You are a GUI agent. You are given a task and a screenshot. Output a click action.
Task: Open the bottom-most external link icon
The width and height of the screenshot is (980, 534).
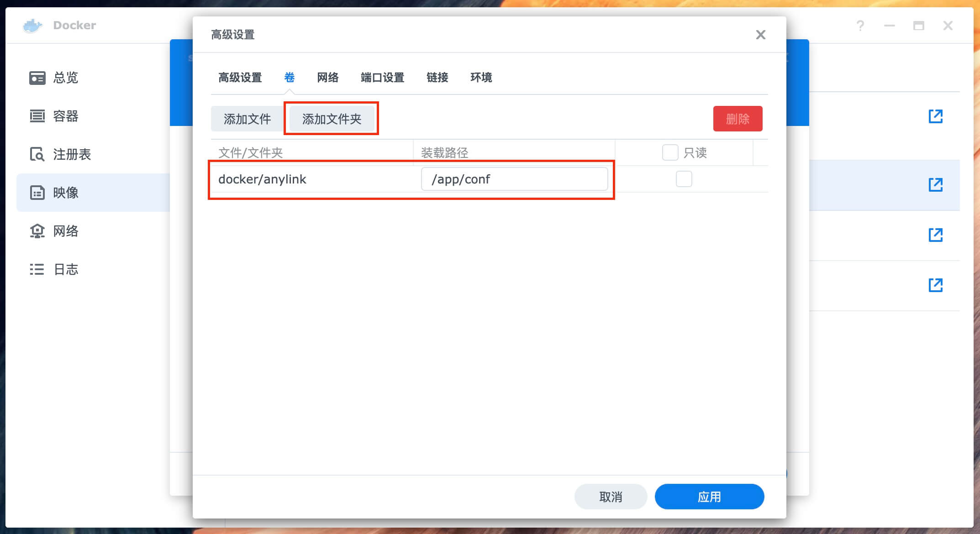[x=935, y=285]
